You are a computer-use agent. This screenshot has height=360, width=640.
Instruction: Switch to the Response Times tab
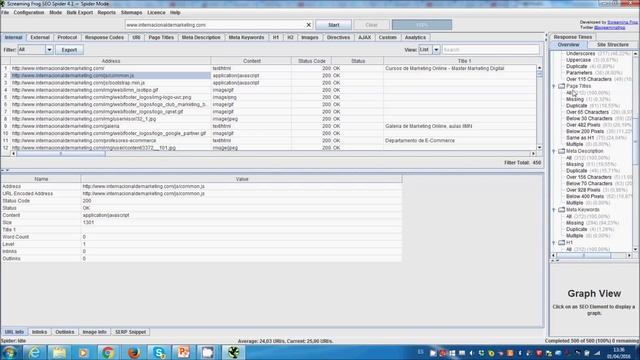point(573,37)
